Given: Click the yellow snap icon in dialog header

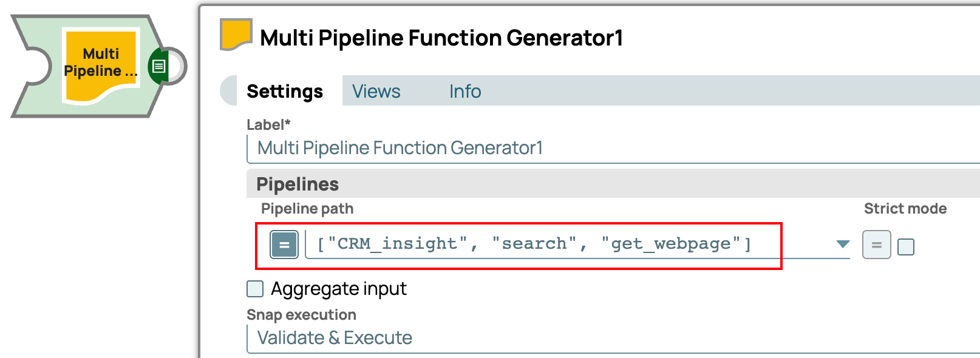Looking at the screenshot, I should 236,34.
